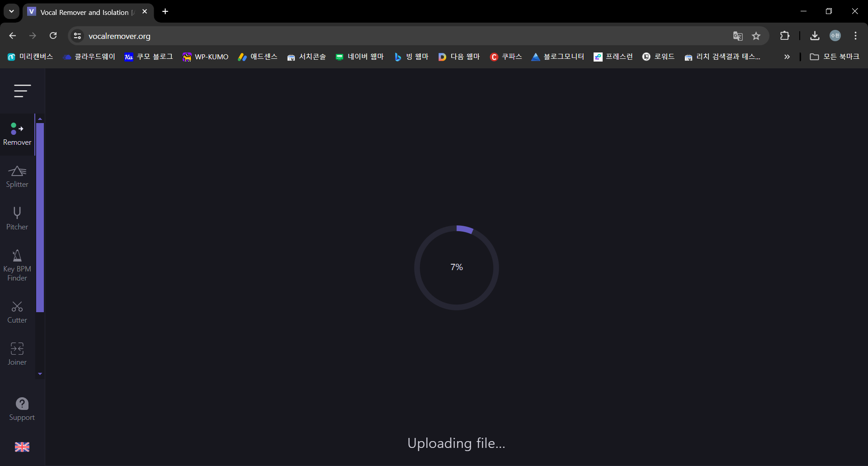
Task: Open the Chrome three-dot menu
Action: (856, 36)
